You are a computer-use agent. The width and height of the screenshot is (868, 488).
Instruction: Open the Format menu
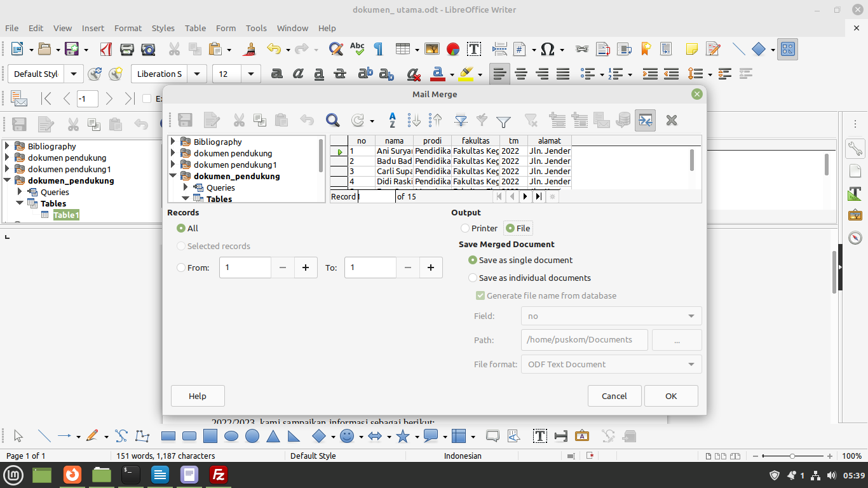[x=128, y=28]
